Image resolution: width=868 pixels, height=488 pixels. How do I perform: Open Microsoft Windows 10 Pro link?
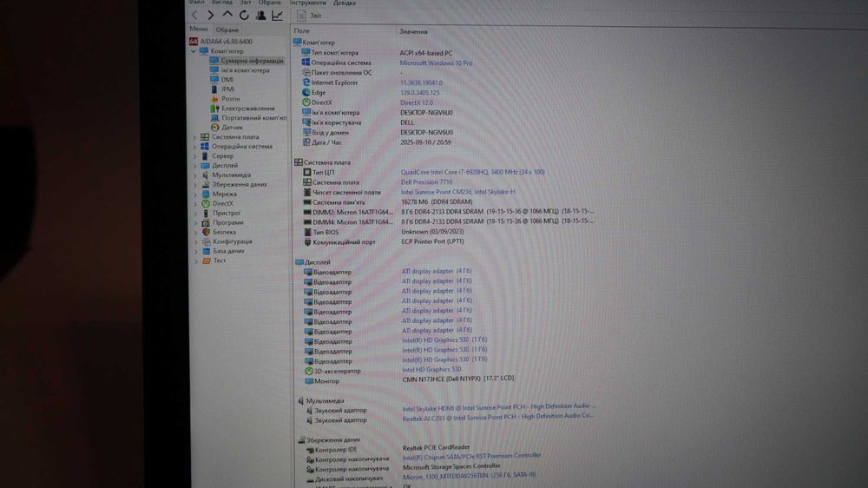[x=437, y=63]
